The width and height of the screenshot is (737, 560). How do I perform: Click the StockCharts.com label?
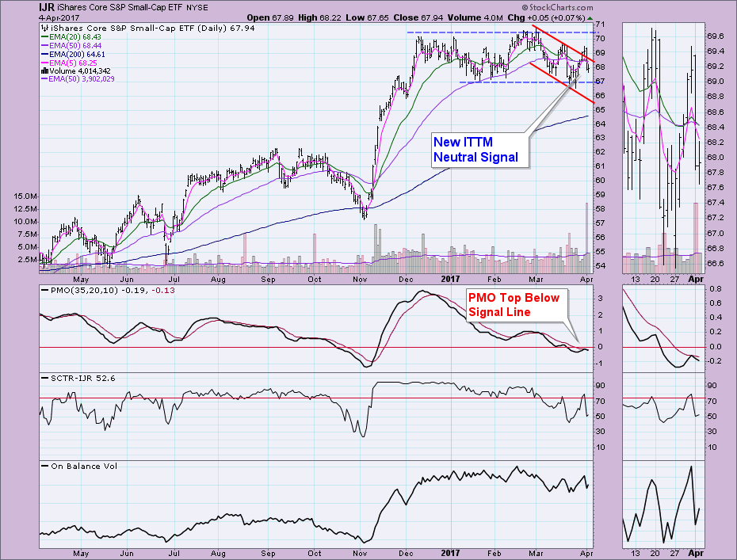557,7
